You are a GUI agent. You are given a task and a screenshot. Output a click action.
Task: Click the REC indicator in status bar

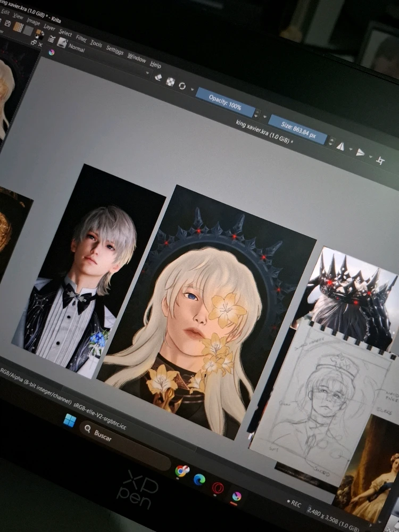294,503
